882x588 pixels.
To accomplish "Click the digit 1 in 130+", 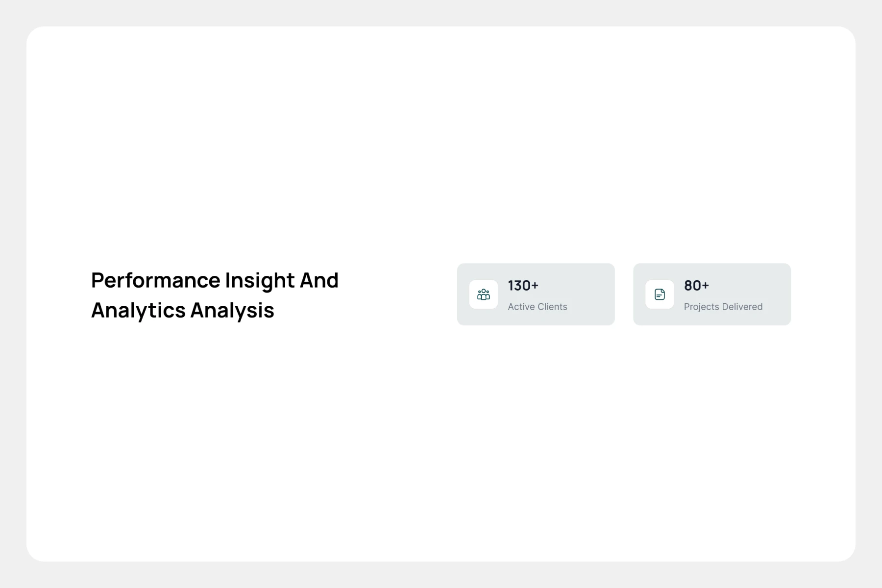I will (x=511, y=286).
